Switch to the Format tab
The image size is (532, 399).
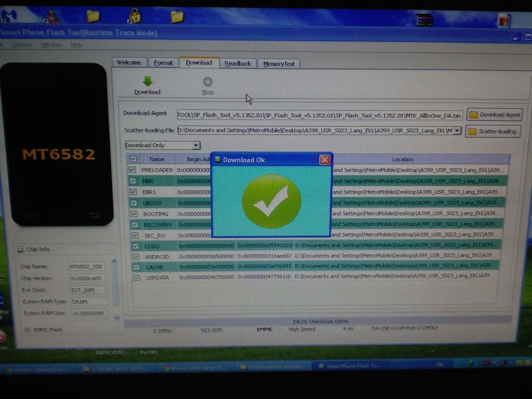[x=163, y=63]
